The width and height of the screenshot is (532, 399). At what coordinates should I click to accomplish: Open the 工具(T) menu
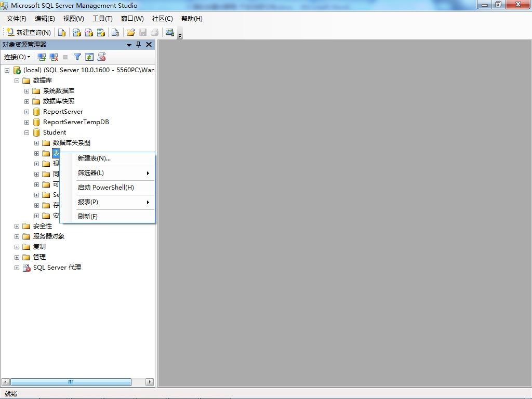pyautogui.click(x=102, y=19)
